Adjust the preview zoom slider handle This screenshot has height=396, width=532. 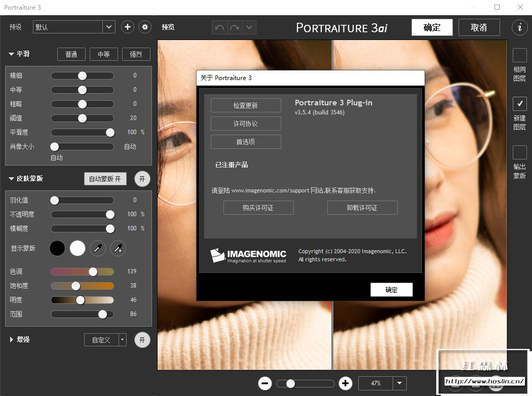(290, 383)
